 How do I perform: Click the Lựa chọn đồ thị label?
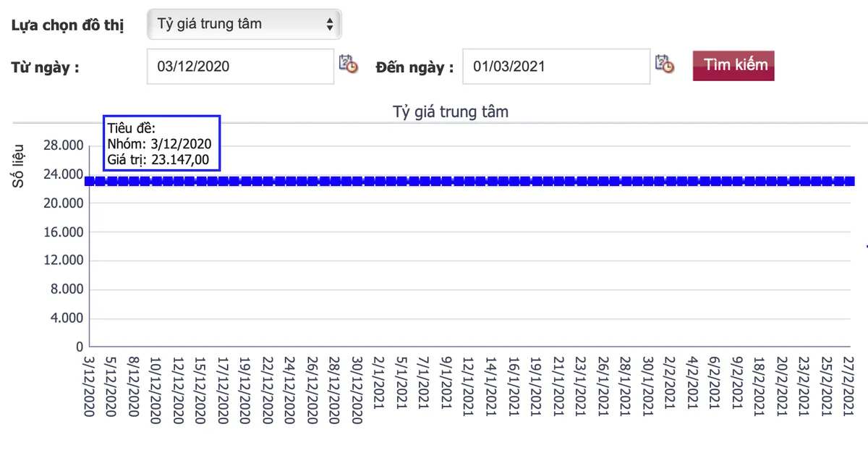click(x=67, y=25)
